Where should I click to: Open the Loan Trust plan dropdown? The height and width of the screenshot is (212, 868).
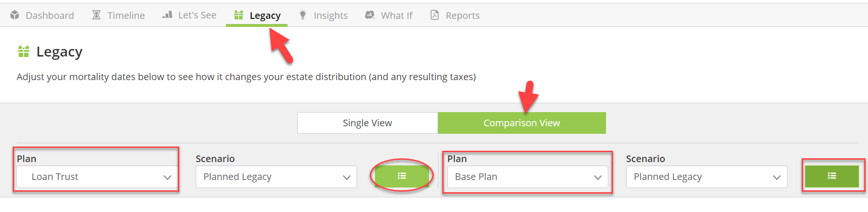click(97, 177)
